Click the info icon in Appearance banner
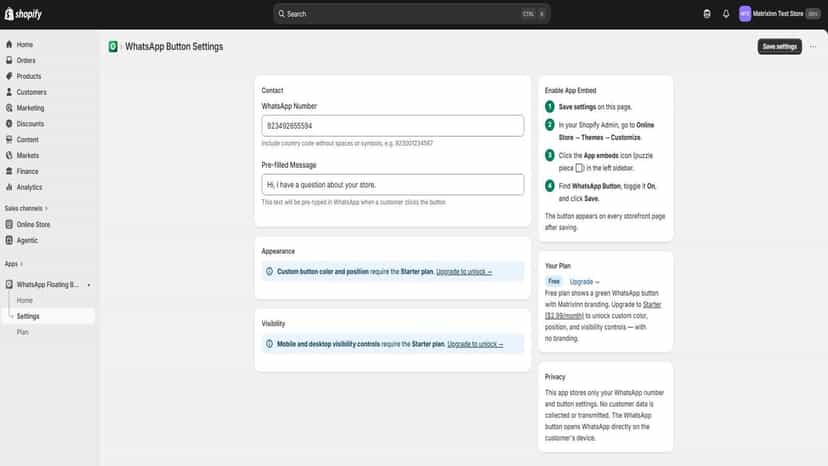The height and width of the screenshot is (466, 828). (269, 272)
